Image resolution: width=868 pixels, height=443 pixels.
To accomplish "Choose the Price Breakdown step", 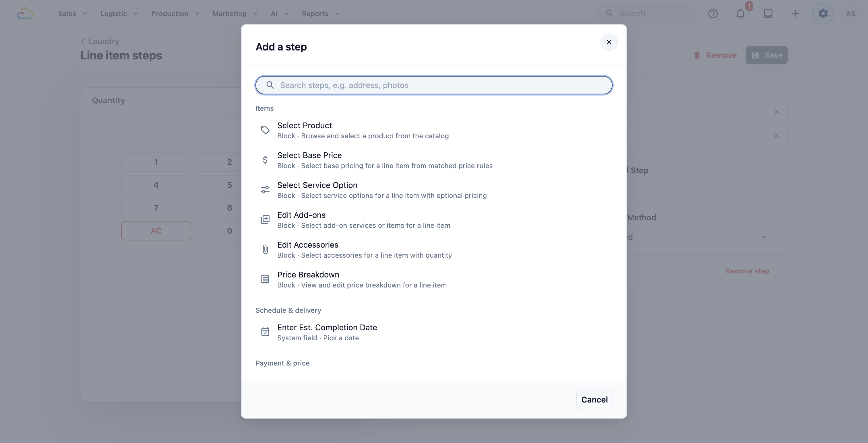I will 434,280.
